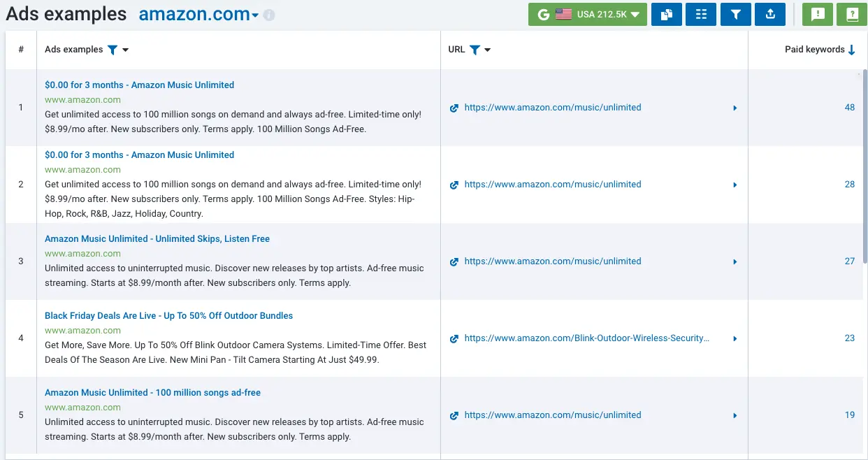This screenshot has width=868, height=460.
Task: Click the filter icon in the URL column header
Action: 476,49
